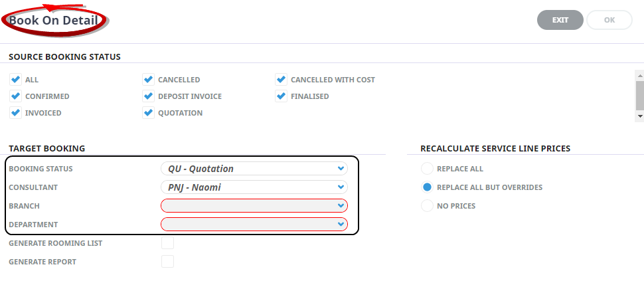Click the scrollbar down arrow in status list

pos(640,116)
